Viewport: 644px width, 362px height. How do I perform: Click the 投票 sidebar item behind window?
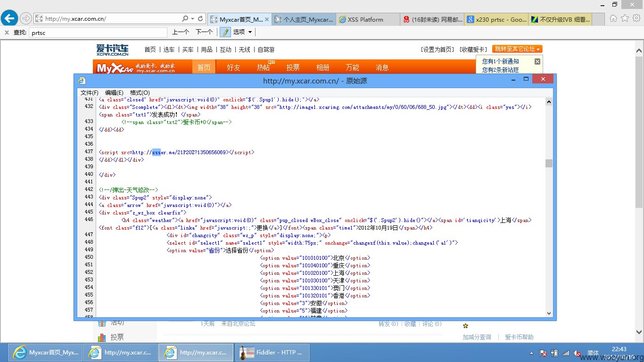click(x=117, y=337)
